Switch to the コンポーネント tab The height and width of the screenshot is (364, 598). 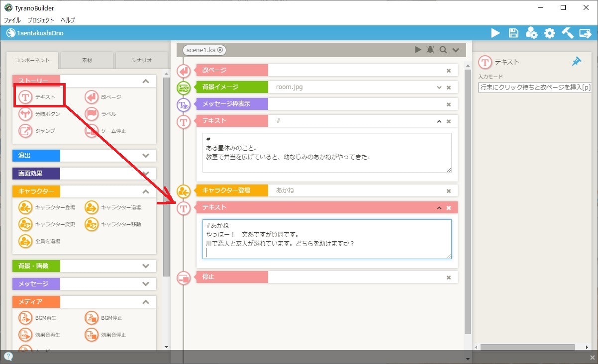tap(32, 60)
